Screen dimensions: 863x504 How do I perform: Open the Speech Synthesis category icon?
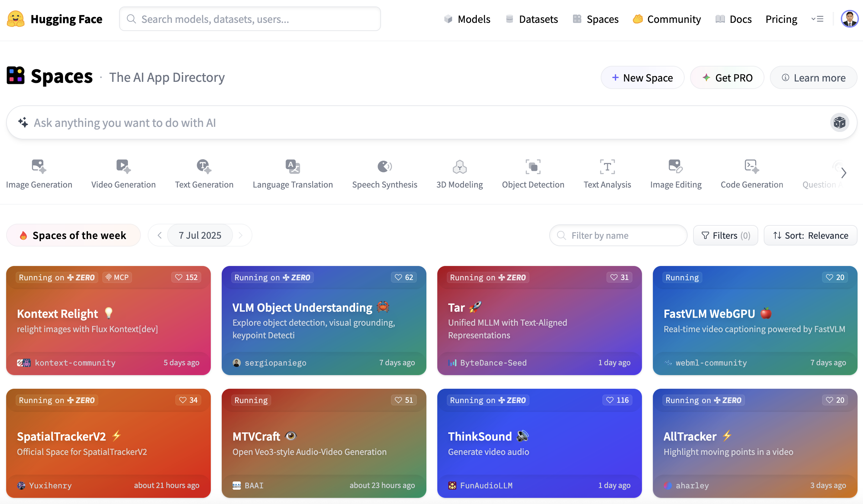coord(384,166)
